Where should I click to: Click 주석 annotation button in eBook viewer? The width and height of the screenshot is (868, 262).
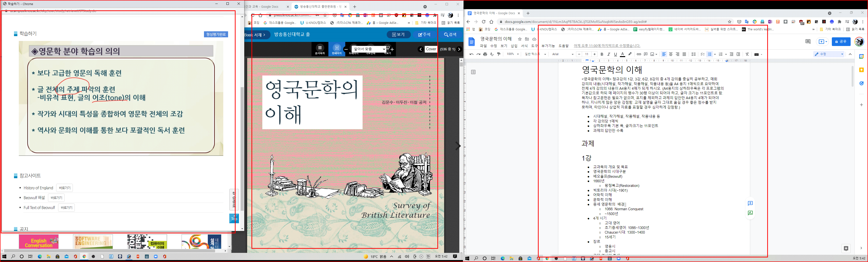[x=424, y=35]
